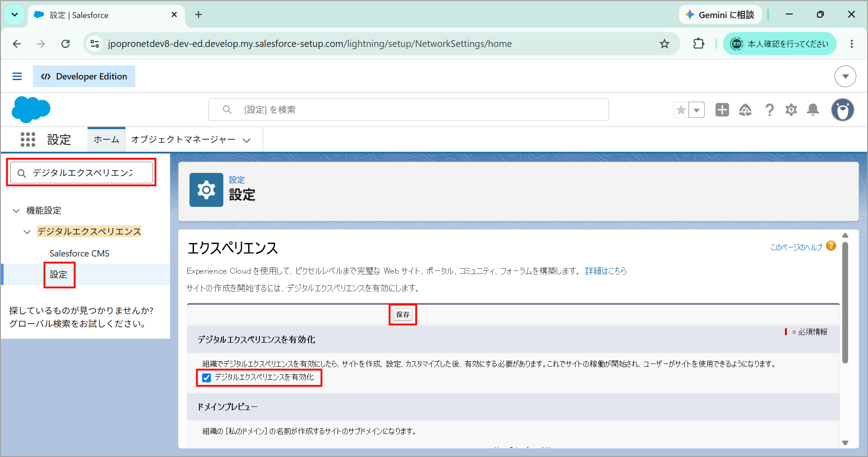Open the Trailhead guidance icon

tap(745, 110)
